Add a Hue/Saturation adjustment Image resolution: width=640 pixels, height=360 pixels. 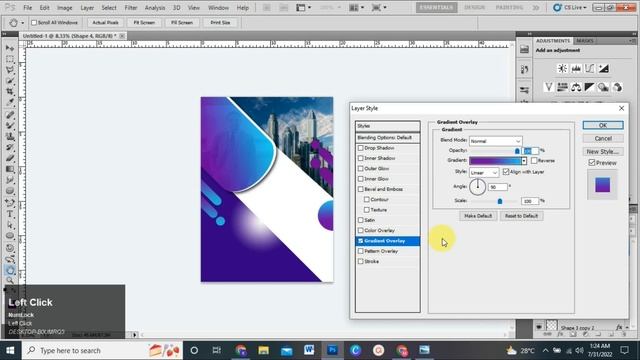562,87
